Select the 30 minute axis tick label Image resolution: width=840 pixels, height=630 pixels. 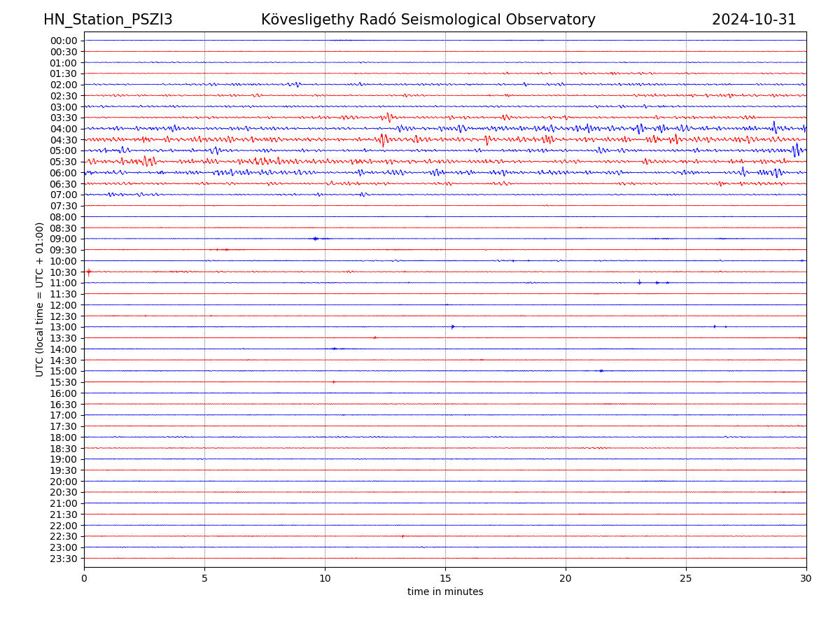[806, 579]
